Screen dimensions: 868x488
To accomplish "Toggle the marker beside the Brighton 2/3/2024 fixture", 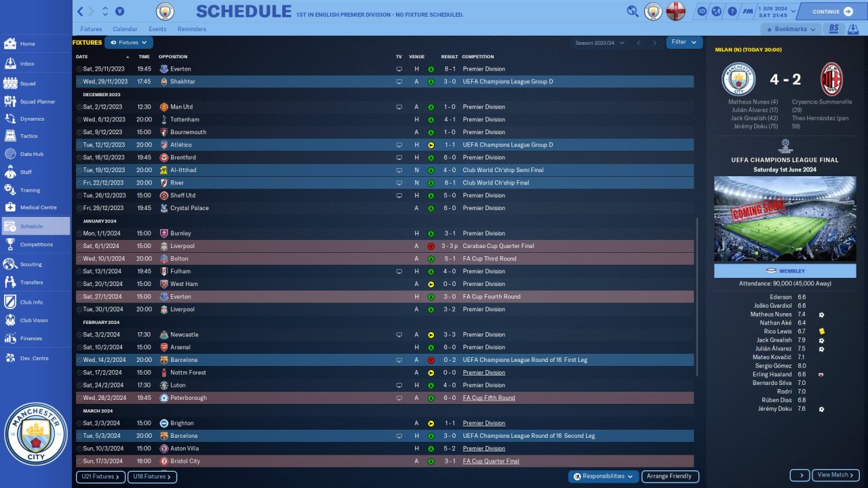I will (79, 423).
